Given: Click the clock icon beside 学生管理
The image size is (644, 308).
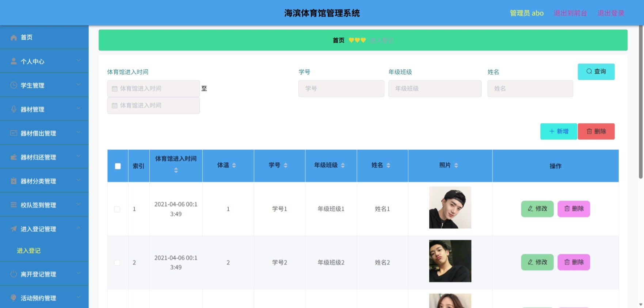Looking at the screenshot, I should pos(14,85).
